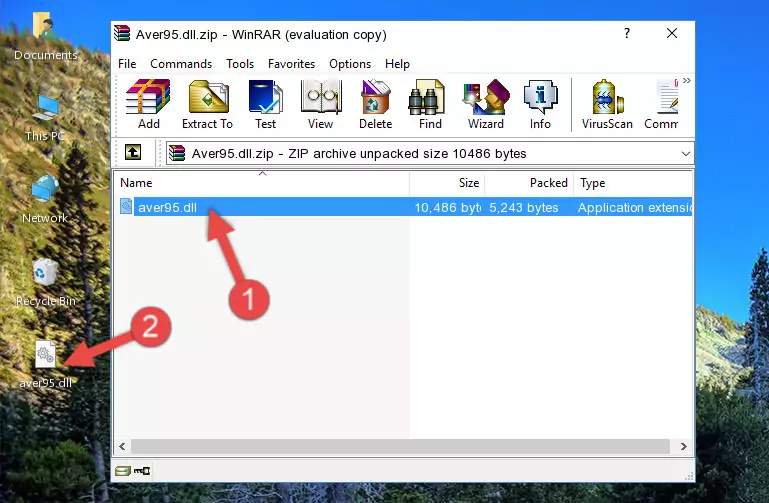
Task: Run VirusScan toolbar icon
Action: [x=607, y=104]
